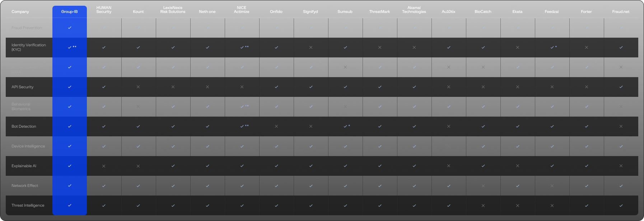Click Feedzai Identity Verification checkmark icon

click(552, 47)
